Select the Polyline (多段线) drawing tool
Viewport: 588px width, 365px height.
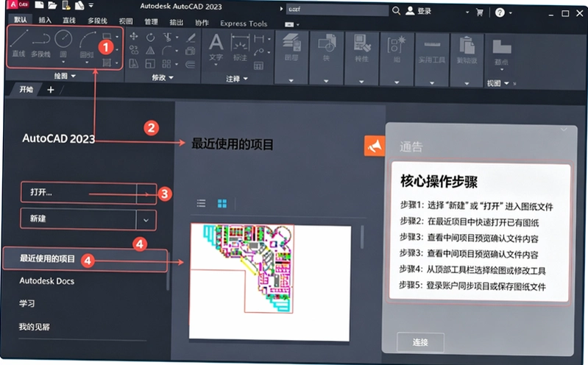click(41, 44)
